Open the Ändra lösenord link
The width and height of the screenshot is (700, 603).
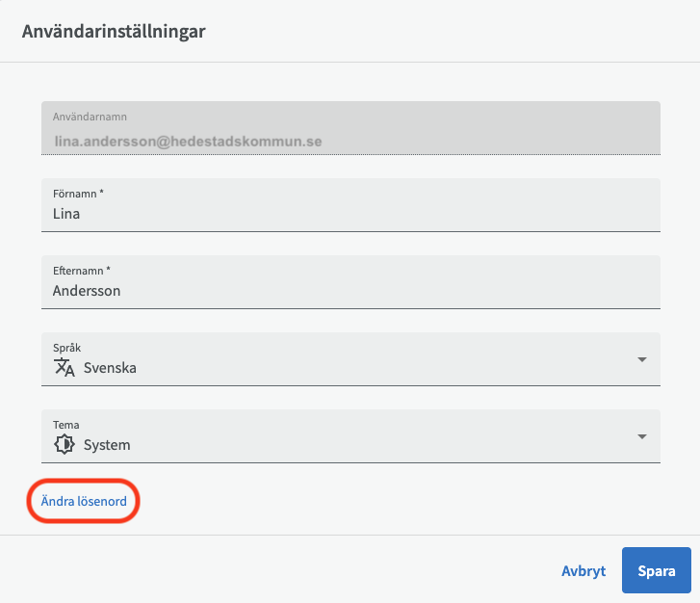point(83,501)
